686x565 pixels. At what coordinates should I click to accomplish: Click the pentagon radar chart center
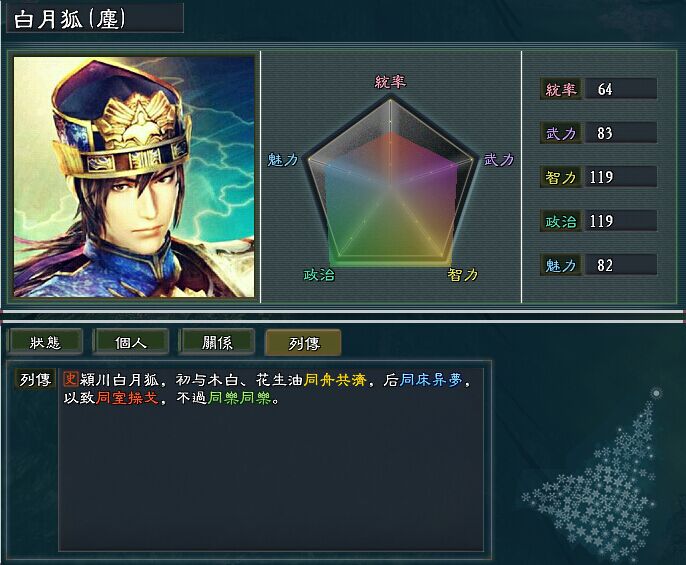click(x=390, y=186)
